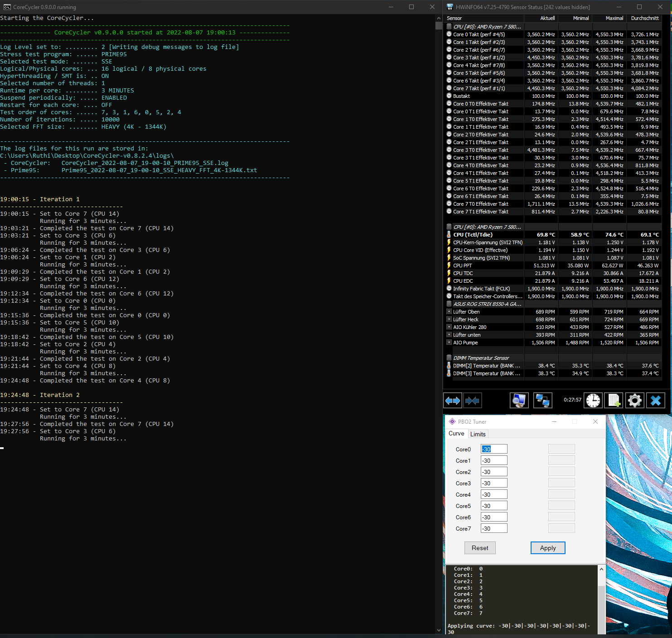
Task: Click the CPU PPT lightning icon
Action: (449, 266)
